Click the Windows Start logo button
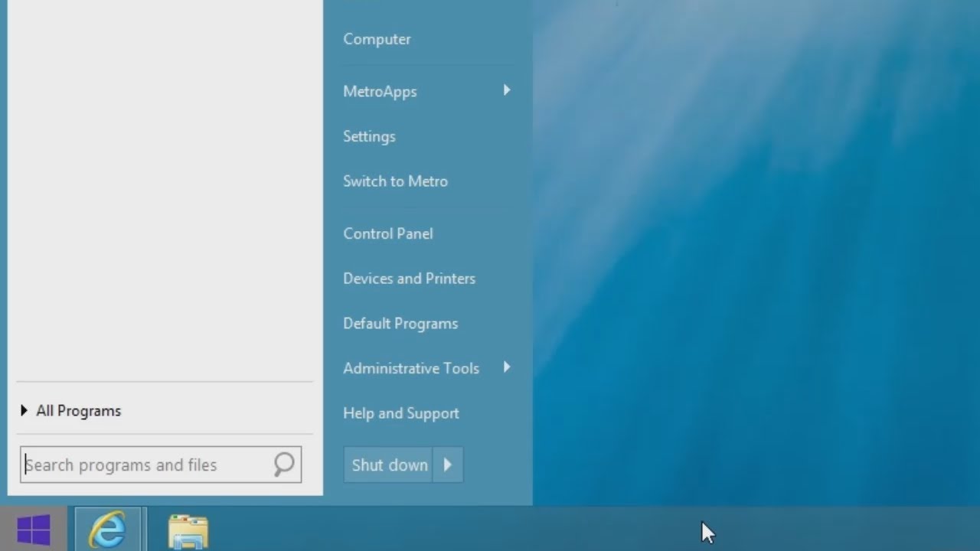Viewport: 980px width, 551px height. tap(34, 530)
